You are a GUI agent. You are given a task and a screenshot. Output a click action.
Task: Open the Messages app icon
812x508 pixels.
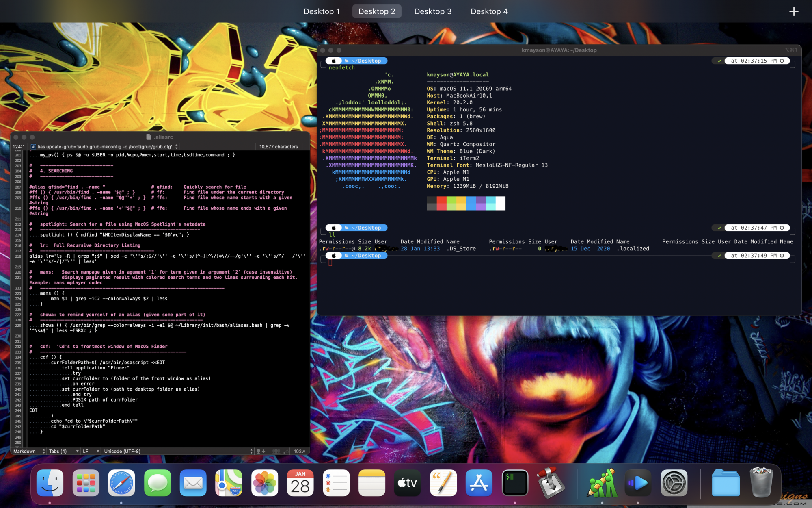click(157, 483)
